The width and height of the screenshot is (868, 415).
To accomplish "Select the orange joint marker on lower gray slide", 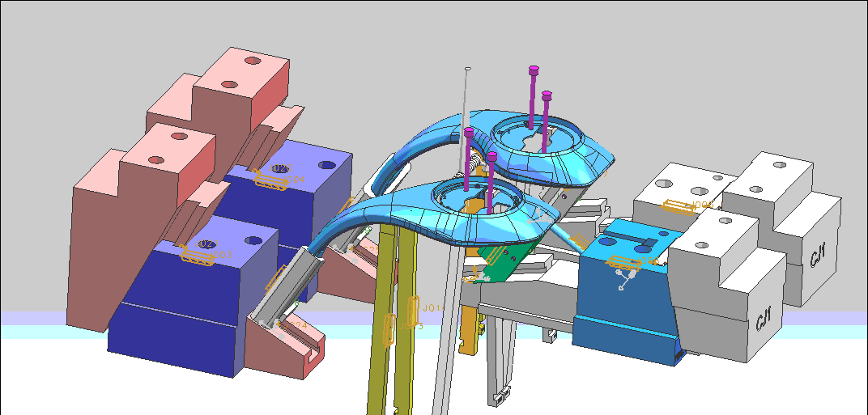I will pos(276,278).
